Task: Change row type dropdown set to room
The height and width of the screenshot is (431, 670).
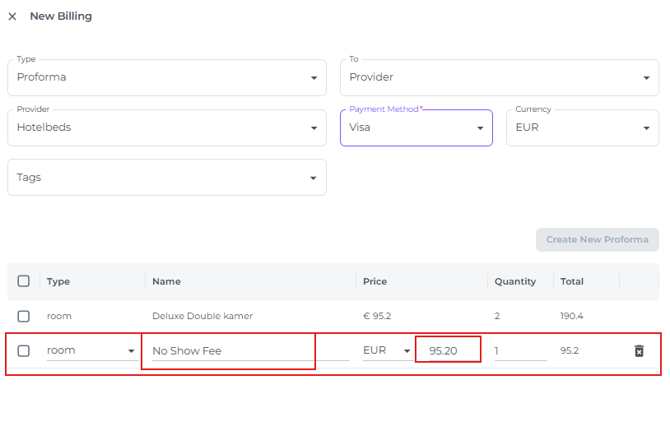Action: click(90, 351)
